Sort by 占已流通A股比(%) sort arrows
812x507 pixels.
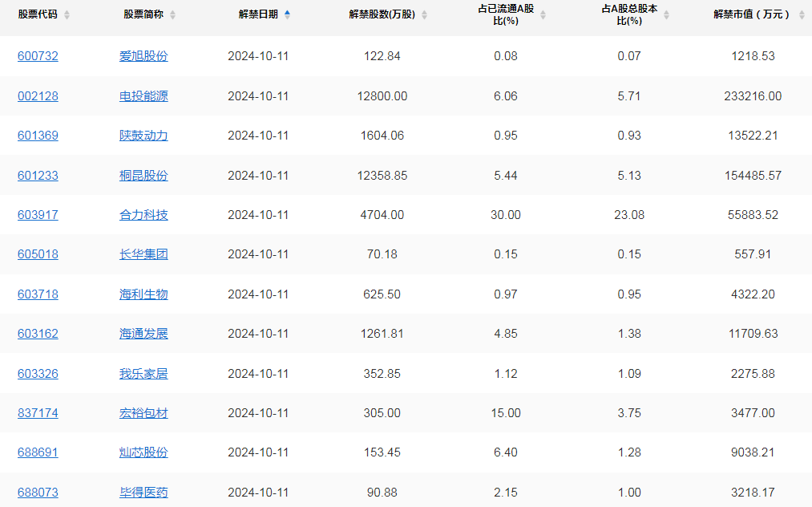pos(543,15)
